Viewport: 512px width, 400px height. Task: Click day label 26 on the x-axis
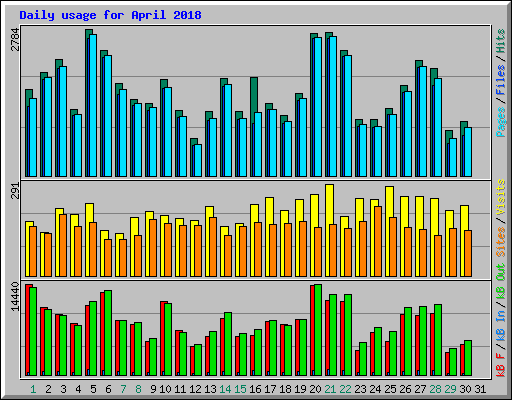pyautogui.click(x=405, y=389)
